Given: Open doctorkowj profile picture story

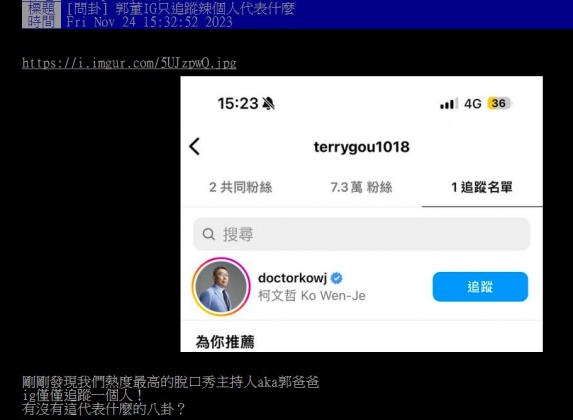Looking at the screenshot, I should (221, 287).
